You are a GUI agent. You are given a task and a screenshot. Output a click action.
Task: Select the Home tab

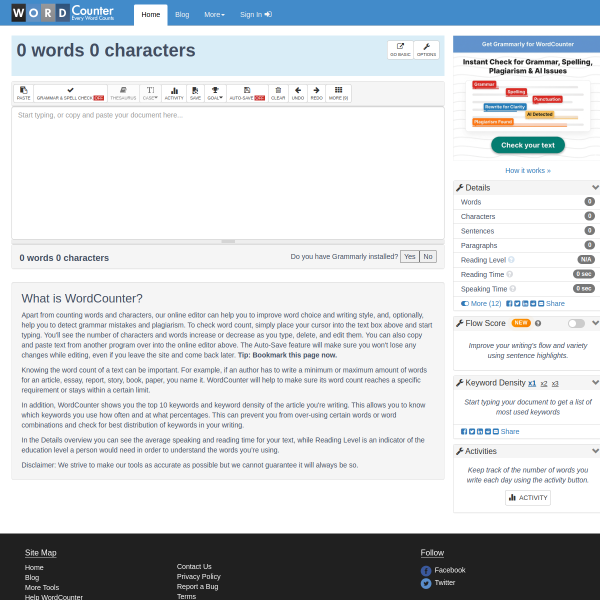point(151,15)
